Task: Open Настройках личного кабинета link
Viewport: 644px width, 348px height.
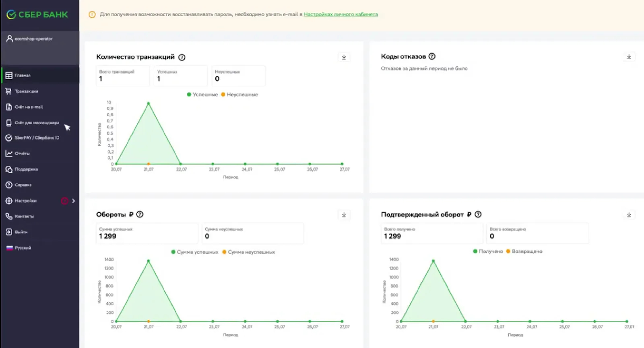Action: pos(341,14)
